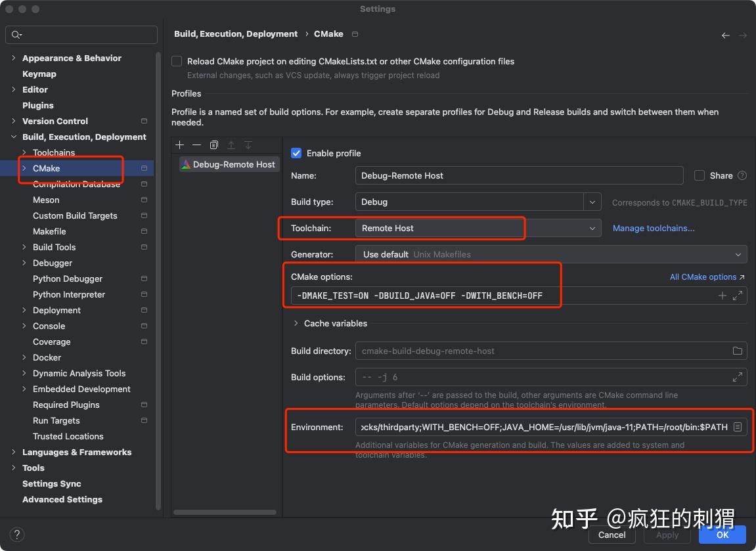Remove the selected profile

196,145
